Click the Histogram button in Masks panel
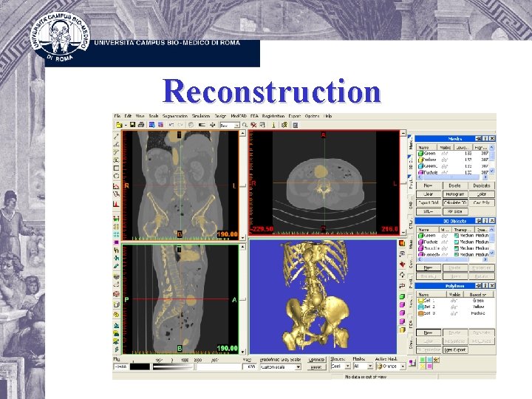 pyautogui.click(x=455, y=194)
